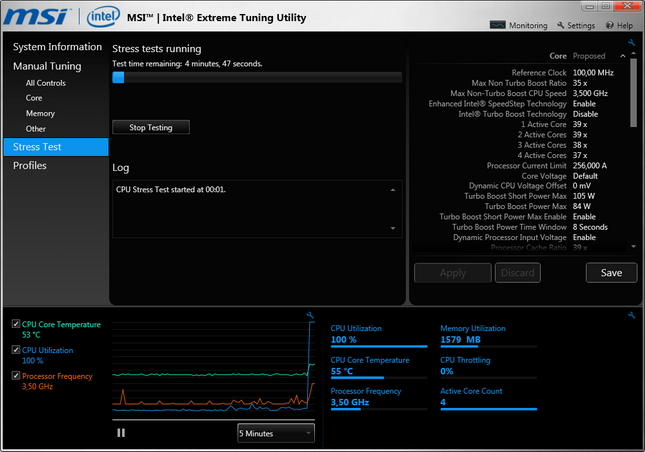Viewport: 645px width, 452px height.
Task: Collapse the Core Proposed section chevron
Action: pyautogui.click(x=623, y=56)
